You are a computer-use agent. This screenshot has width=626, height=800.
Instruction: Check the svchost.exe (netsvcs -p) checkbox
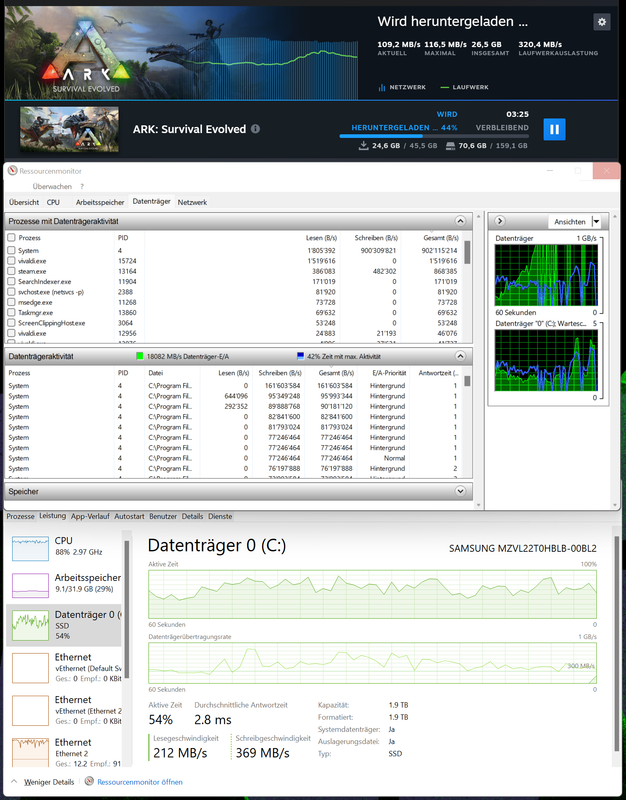[11, 292]
